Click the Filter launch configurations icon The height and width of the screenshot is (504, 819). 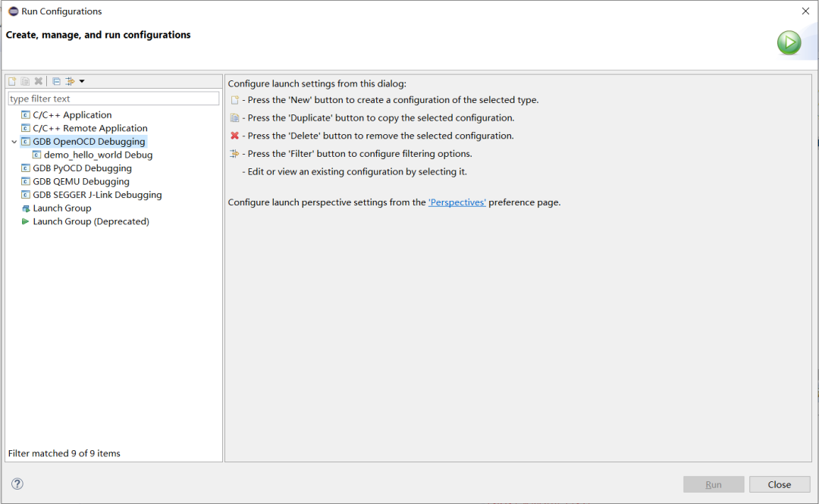(70, 82)
